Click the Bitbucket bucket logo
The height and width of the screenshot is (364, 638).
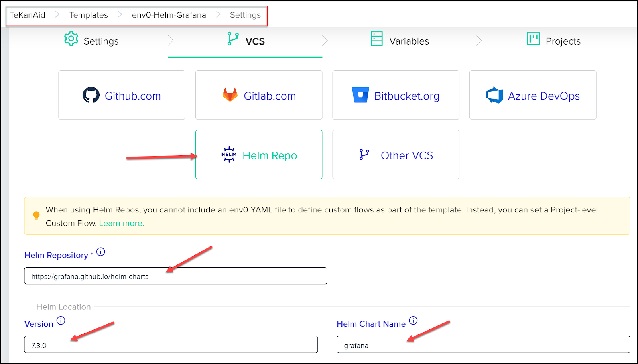(360, 95)
